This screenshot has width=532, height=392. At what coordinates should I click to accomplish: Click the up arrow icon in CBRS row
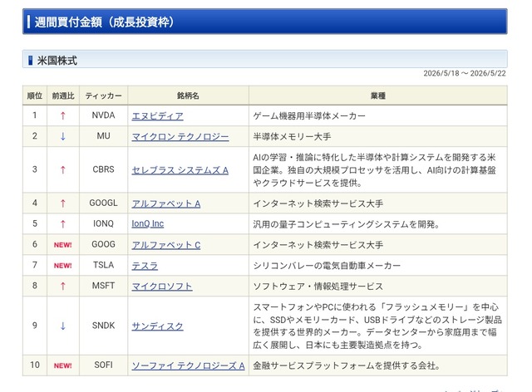coord(63,170)
